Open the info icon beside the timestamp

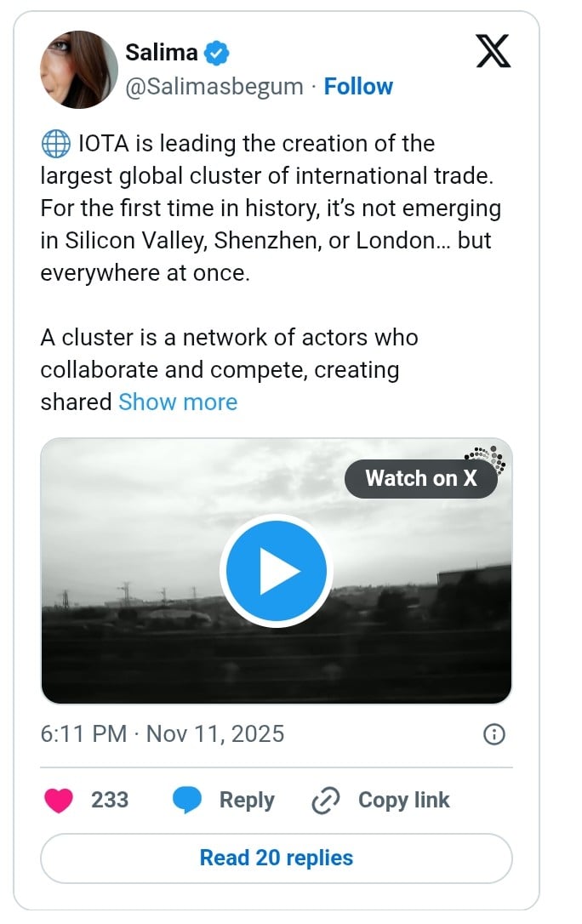click(494, 733)
